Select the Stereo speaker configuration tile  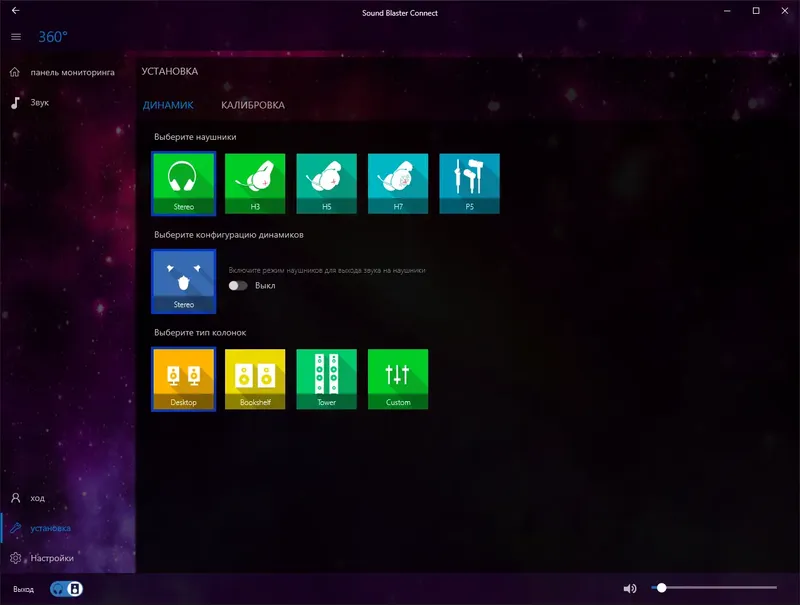[184, 280]
